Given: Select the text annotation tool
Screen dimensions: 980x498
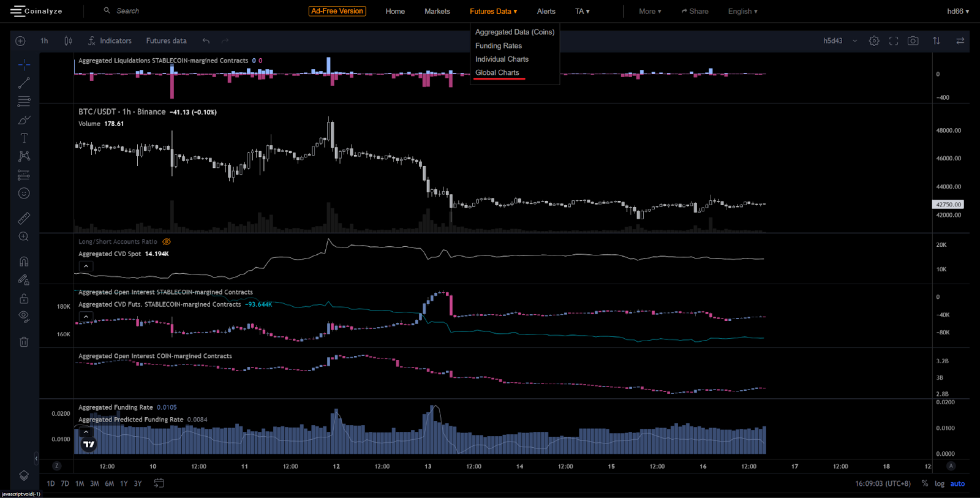Looking at the screenshot, I should pyautogui.click(x=24, y=138).
